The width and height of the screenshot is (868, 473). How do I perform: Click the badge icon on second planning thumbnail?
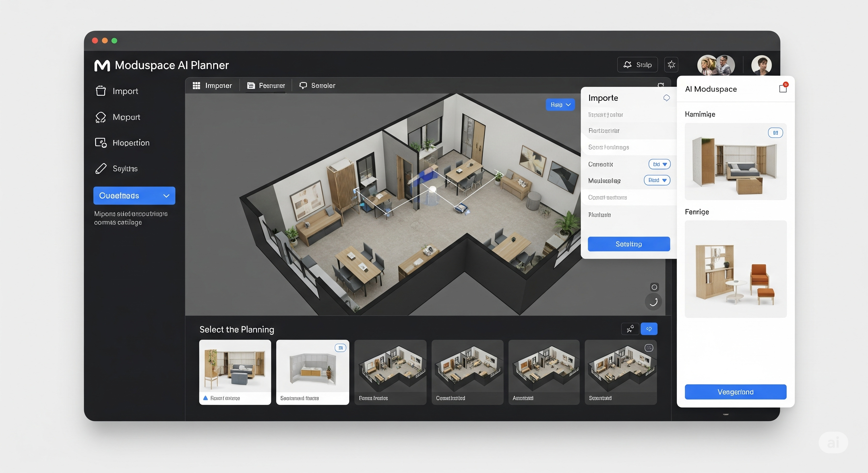340,348
